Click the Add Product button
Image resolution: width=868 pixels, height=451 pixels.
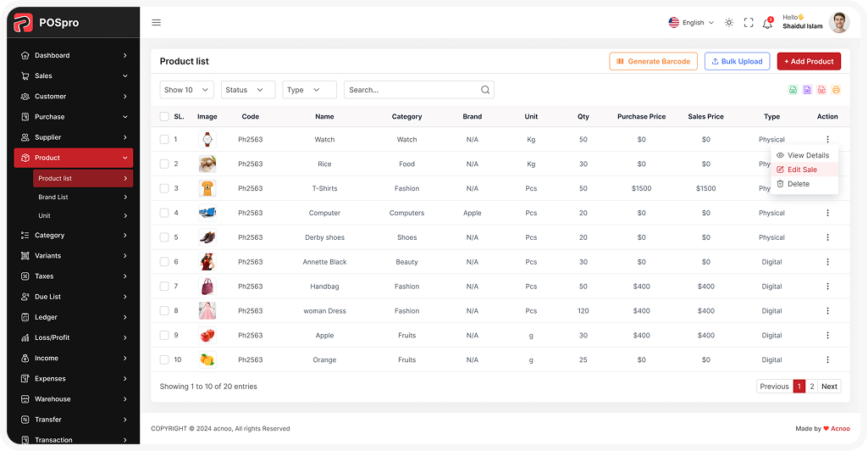[x=809, y=61]
